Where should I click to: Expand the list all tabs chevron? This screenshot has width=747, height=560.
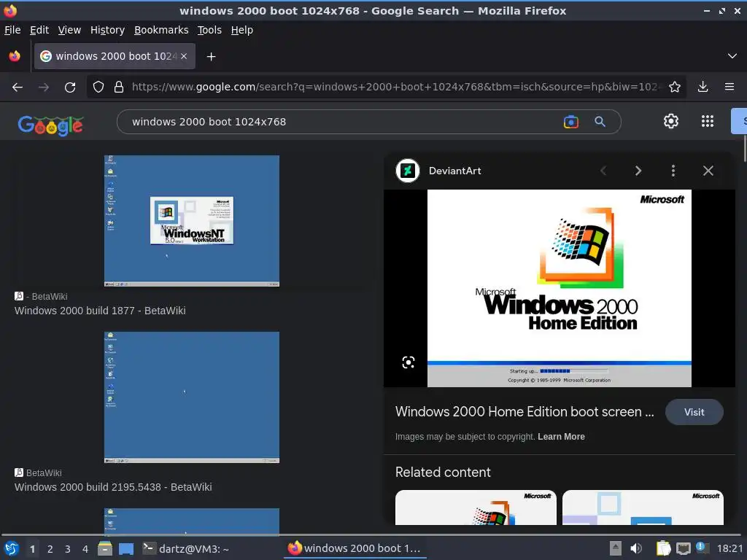point(732,56)
